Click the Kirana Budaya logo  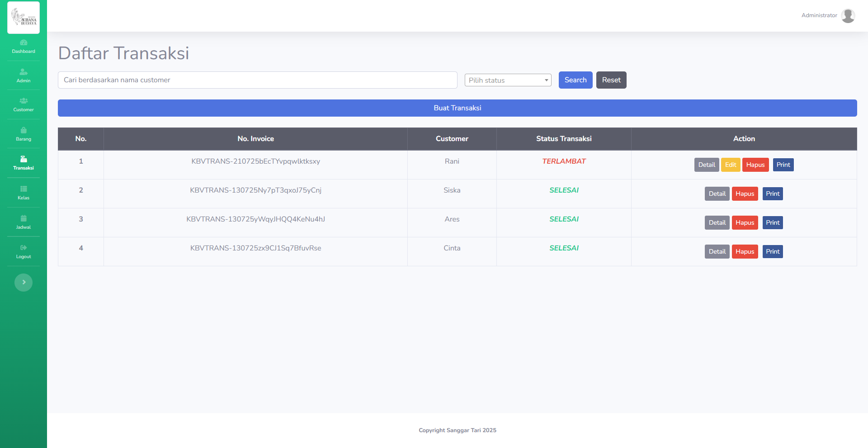pos(24,18)
